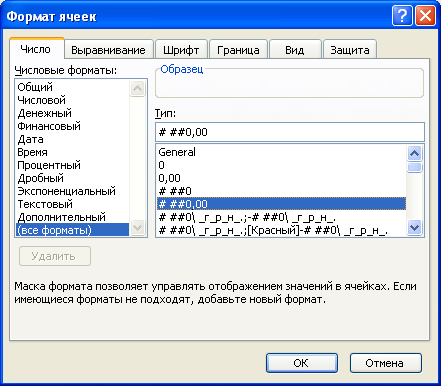
Task: Select Общий in number formats list
Action: point(73,87)
